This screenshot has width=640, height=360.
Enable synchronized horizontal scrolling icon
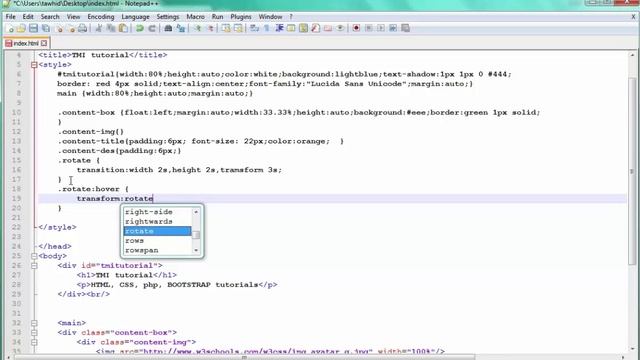238,28
